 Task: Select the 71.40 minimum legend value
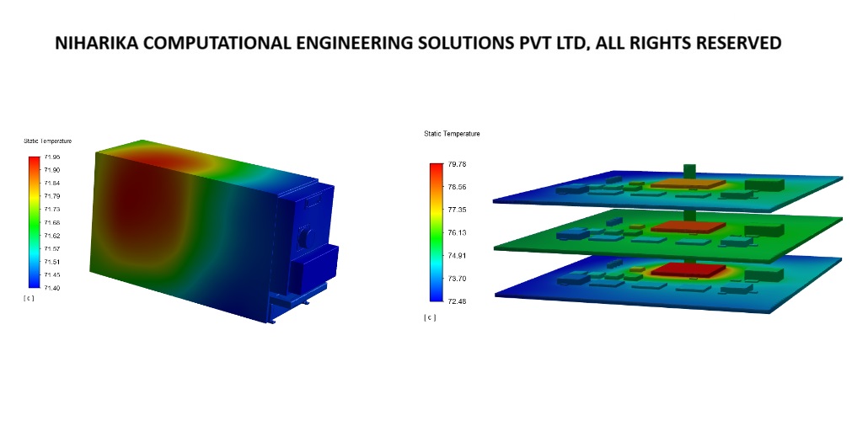[x=52, y=288]
